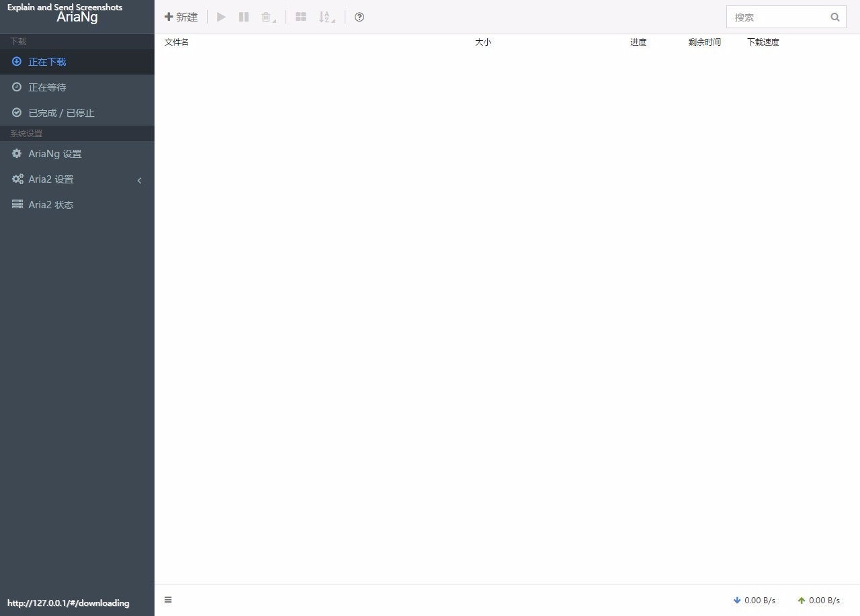This screenshot has width=860, height=616.
Task: Click the start/resume icon in the toolbar
Action: pyautogui.click(x=221, y=17)
